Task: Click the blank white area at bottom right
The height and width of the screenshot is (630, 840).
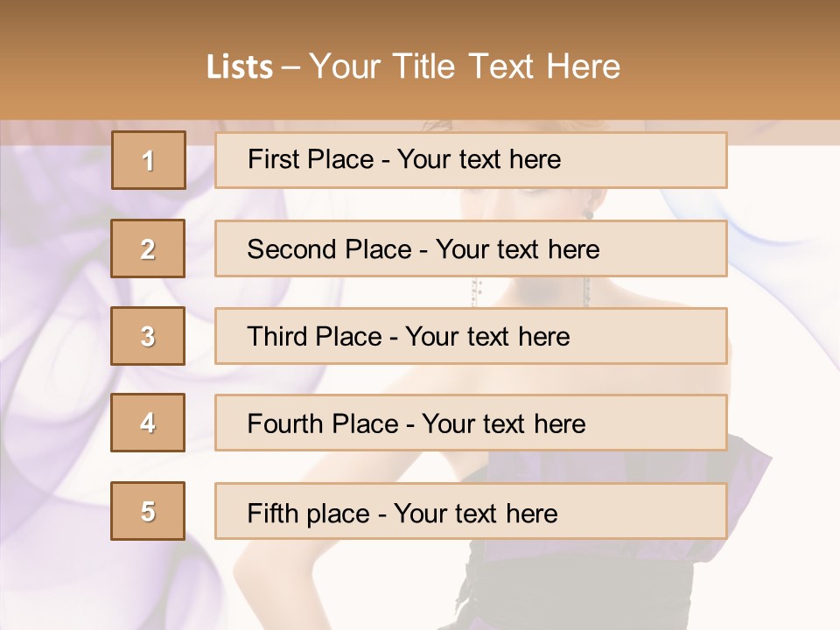Action: [787, 577]
